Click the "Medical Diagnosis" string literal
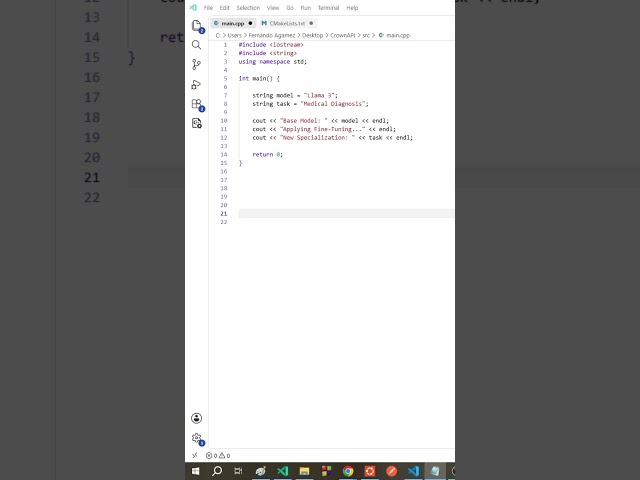640x480 pixels. pos(333,104)
